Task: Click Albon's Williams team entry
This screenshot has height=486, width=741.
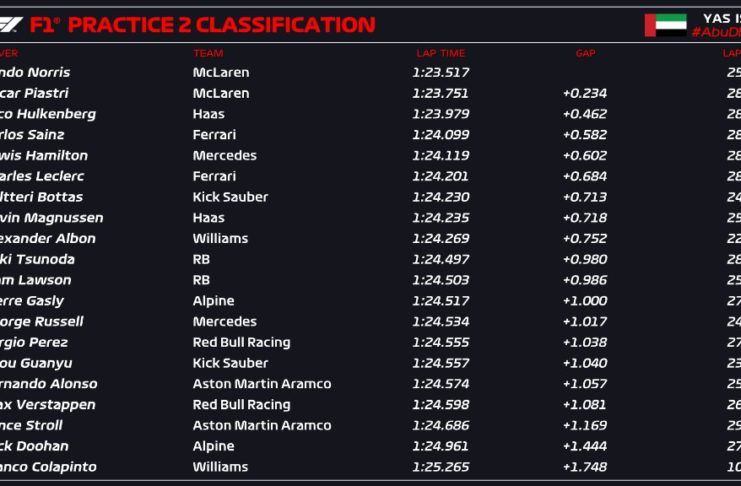Action: click(220, 239)
